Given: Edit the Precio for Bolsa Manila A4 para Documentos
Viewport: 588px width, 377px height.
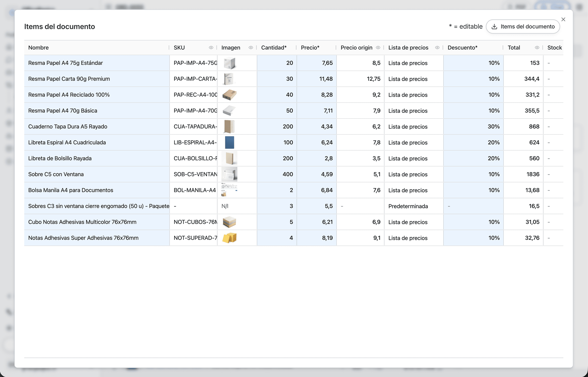Looking at the screenshot, I should 316,190.
